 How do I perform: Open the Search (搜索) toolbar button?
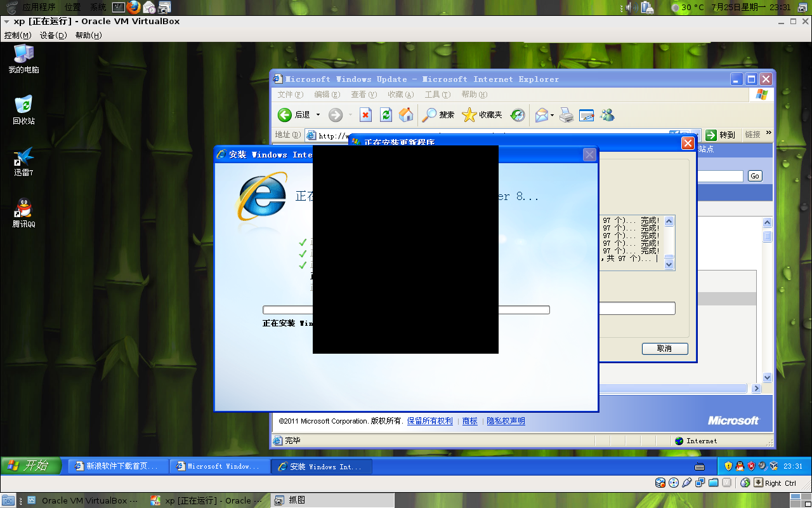click(439, 115)
